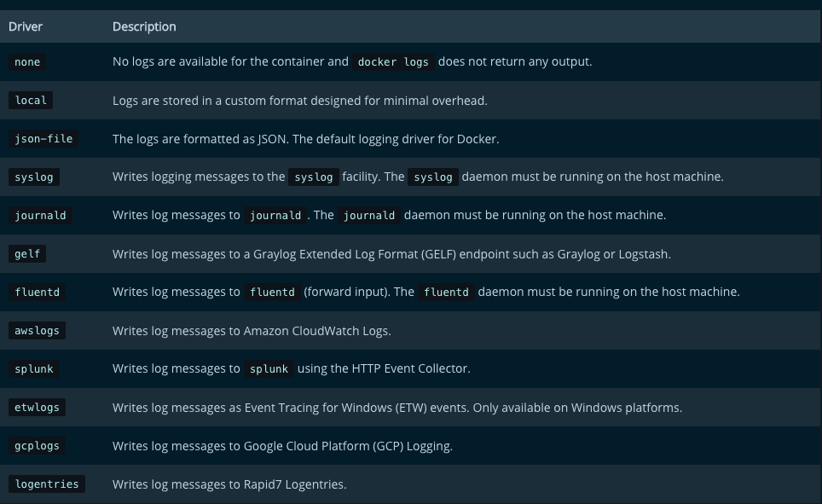The width and height of the screenshot is (822, 504).
Task: Select the 'journald' driver name tag
Action: 40,215
